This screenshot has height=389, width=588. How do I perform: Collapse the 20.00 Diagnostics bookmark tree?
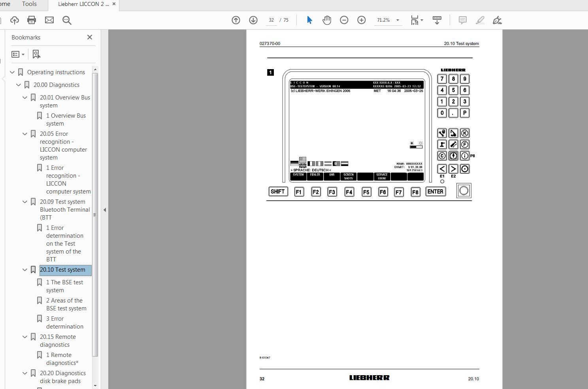(18, 85)
